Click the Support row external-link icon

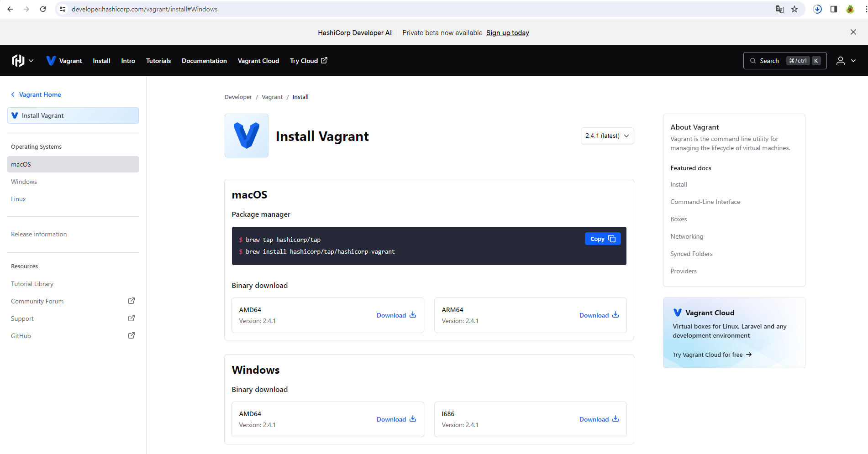(132, 318)
